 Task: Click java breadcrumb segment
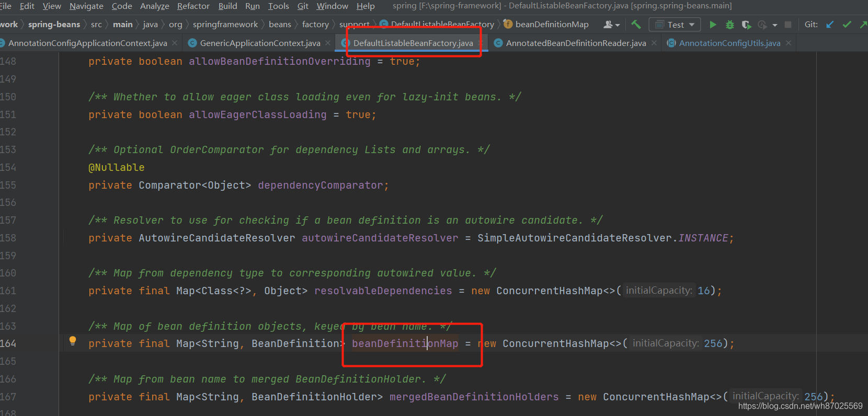pos(150,25)
